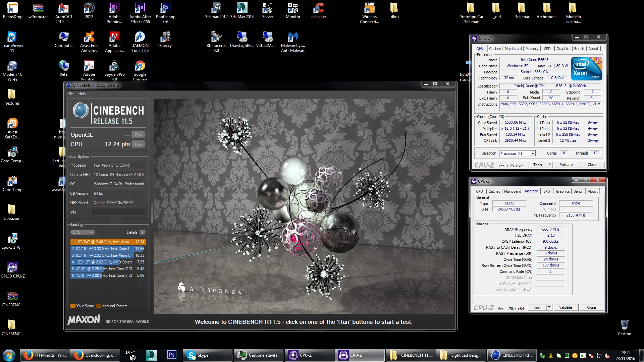644x362 pixels.
Task: Switch to Overclocking Firefox window in taskbar
Action: click(x=96, y=355)
